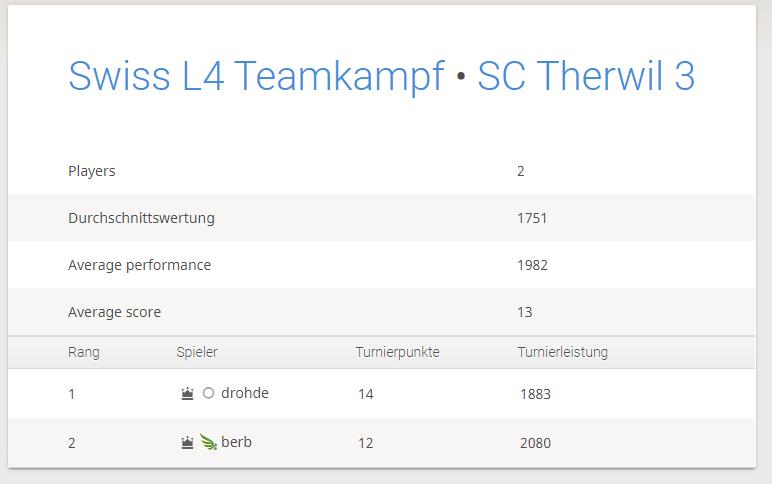
Task: Open player drohde's profile
Action: click(x=245, y=393)
